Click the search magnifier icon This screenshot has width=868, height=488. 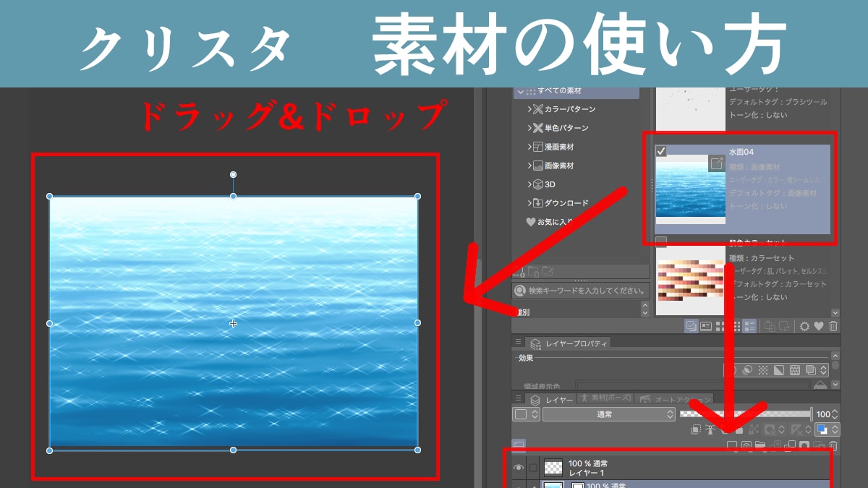pos(520,291)
